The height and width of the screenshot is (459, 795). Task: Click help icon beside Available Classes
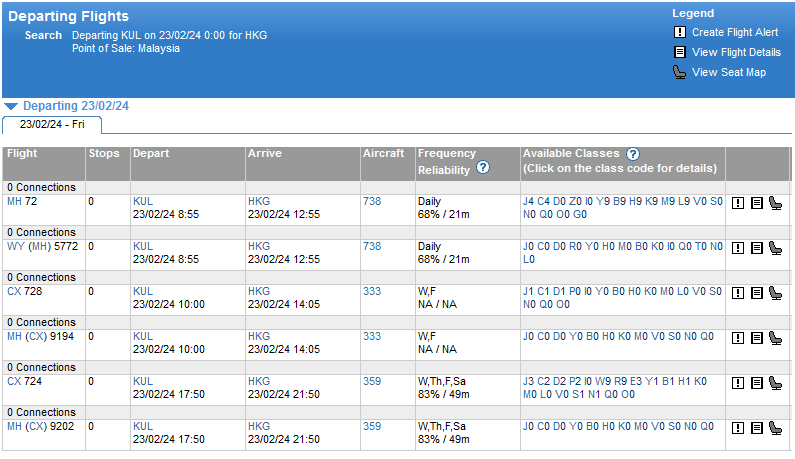click(632, 154)
